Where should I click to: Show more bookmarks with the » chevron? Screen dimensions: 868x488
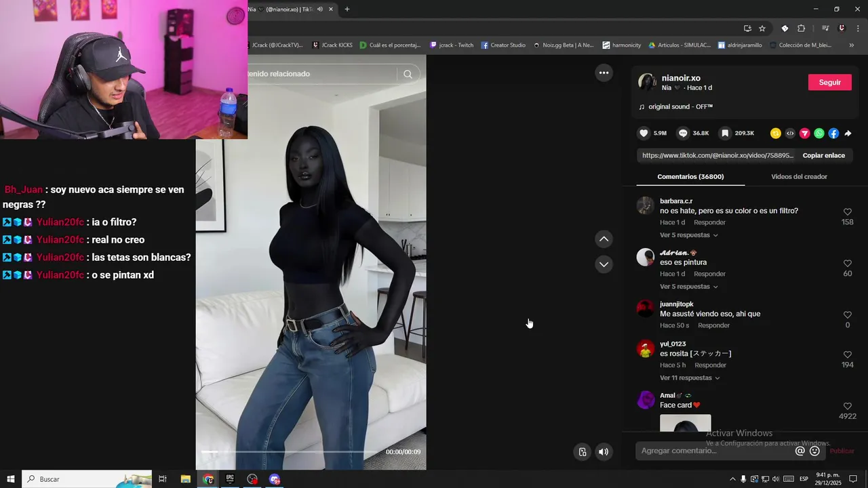852,45
